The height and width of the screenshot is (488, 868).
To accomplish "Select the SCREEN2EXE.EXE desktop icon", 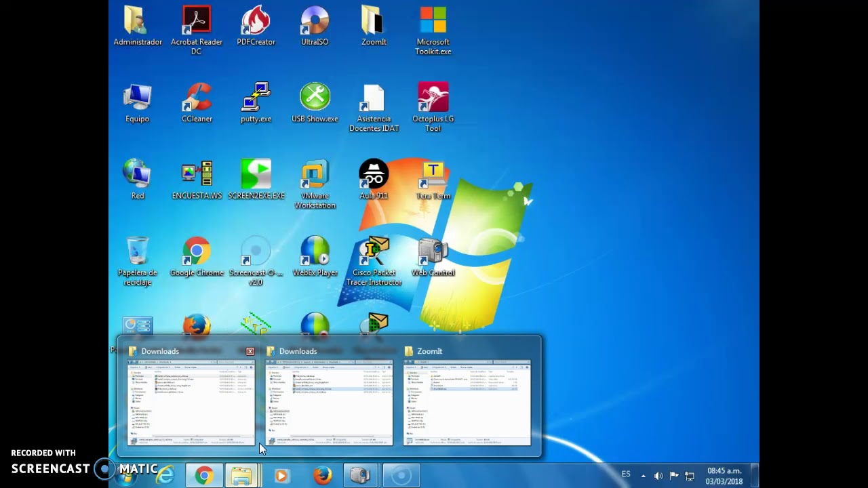I will point(256,180).
